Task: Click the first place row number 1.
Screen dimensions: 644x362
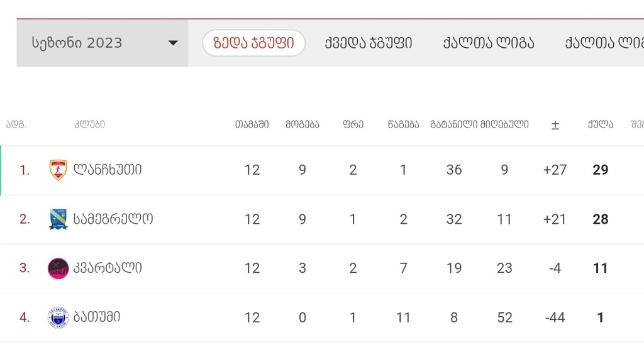Action: pos(25,170)
